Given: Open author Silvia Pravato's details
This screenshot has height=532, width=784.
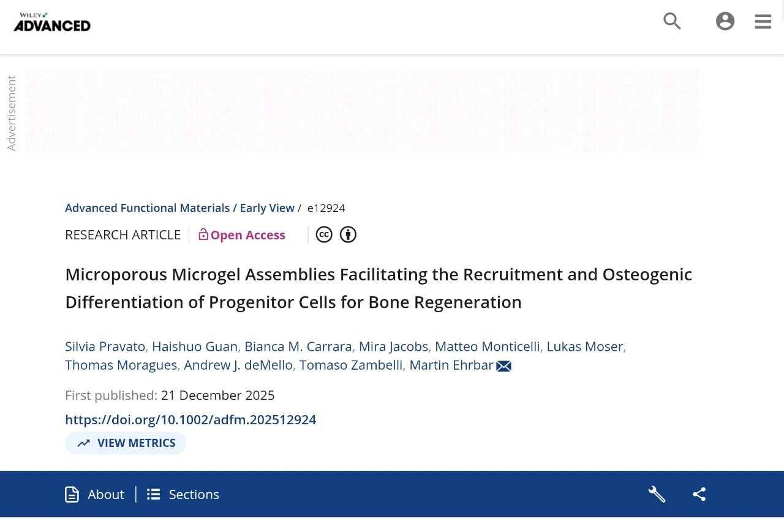Looking at the screenshot, I should (x=105, y=347).
